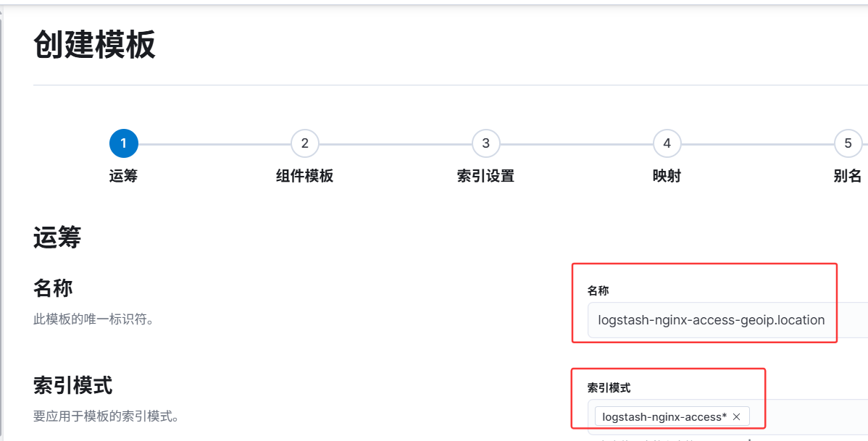Click the step 5 circle icon
The image size is (868, 441).
coord(848,143)
